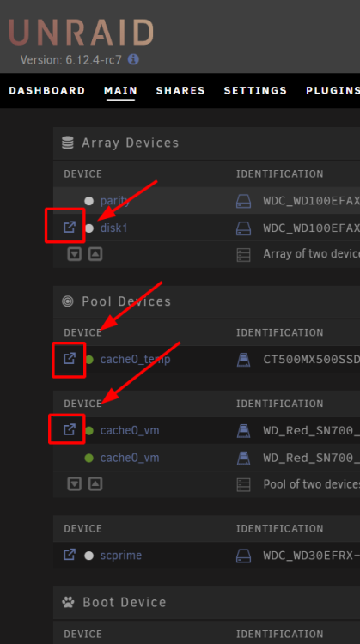This screenshot has height=644, width=360.
Task: Click the parity drive icon
Action: click(243, 201)
